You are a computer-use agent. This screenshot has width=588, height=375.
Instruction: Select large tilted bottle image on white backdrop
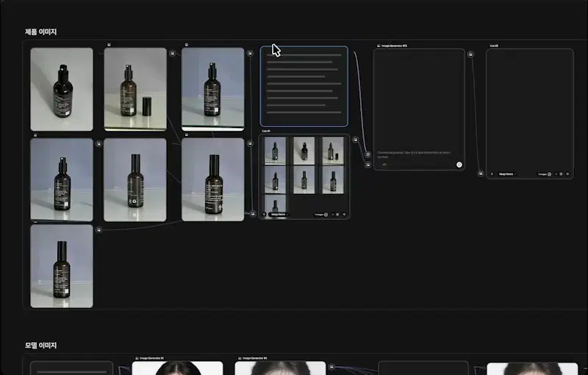click(x=62, y=89)
